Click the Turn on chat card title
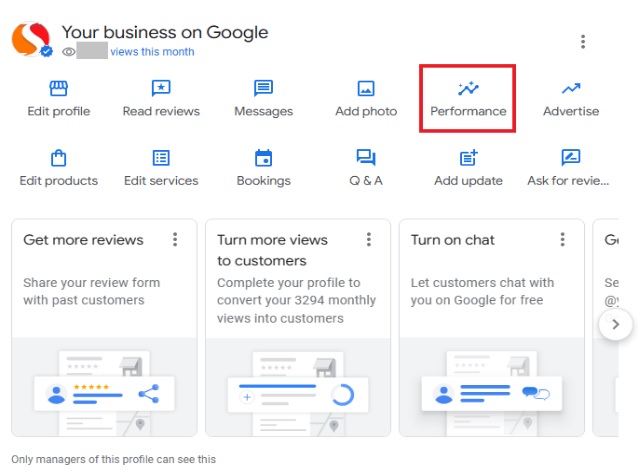Screen dimensions: 640x472 453,240
